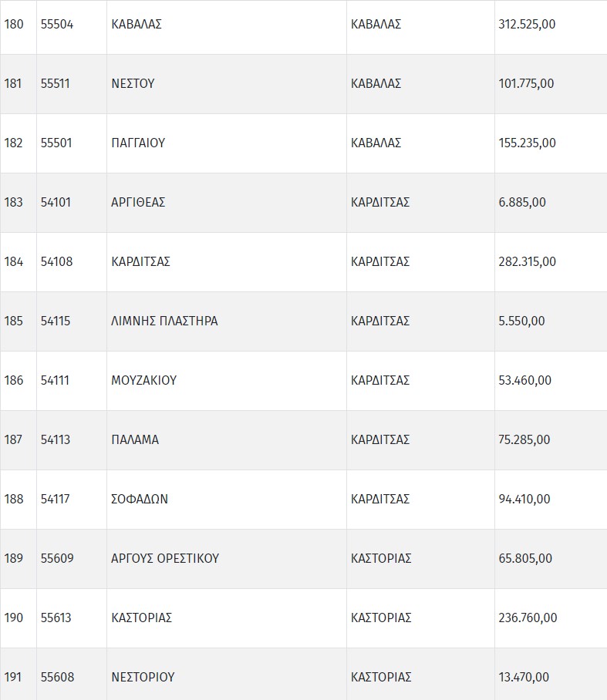Click the ΑΡΓΙΘΕΑΣ municipality cell
607x700 pixels.
[139, 202]
